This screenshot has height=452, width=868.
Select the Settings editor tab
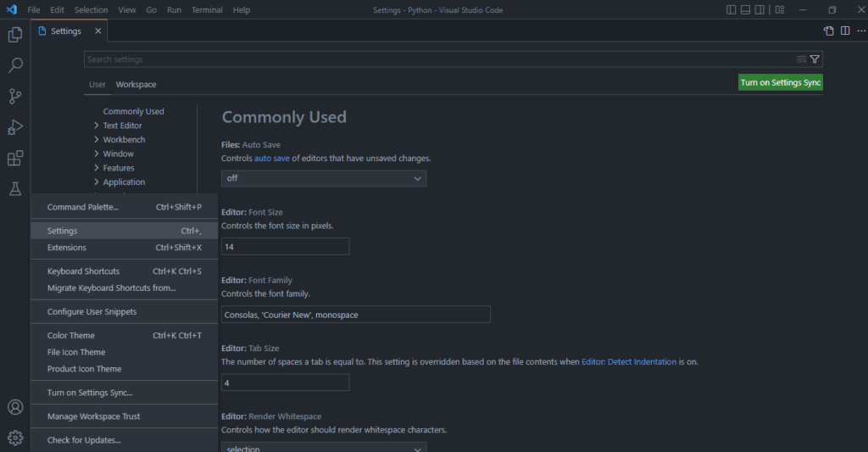tap(69, 31)
